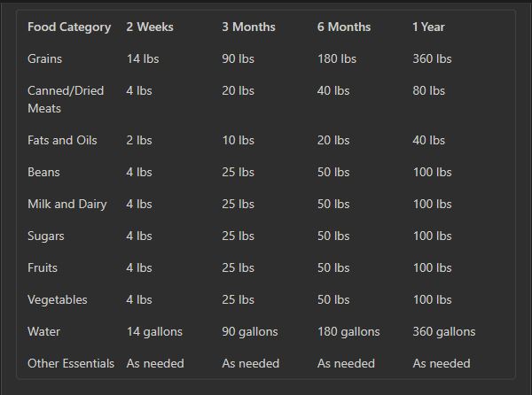532x395 pixels.
Task: Click the Vegetables row label
Action: tap(58, 300)
